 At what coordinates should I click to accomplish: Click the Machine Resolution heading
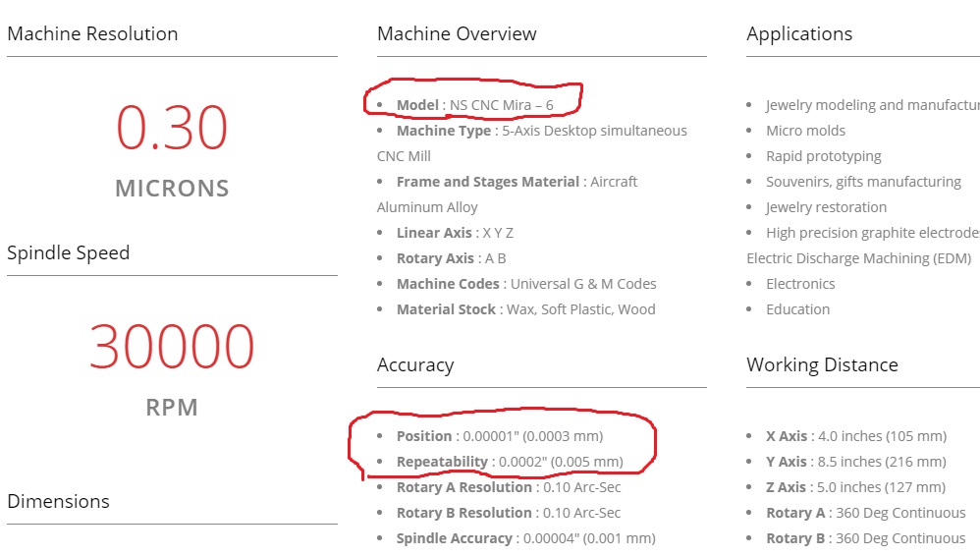click(x=92, y=33)
